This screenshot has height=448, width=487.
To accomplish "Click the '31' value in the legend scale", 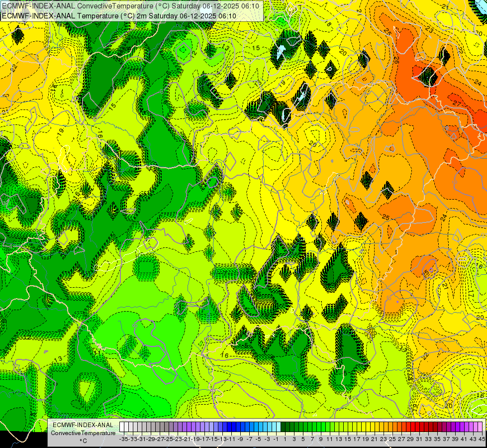I will coord(419,440).
